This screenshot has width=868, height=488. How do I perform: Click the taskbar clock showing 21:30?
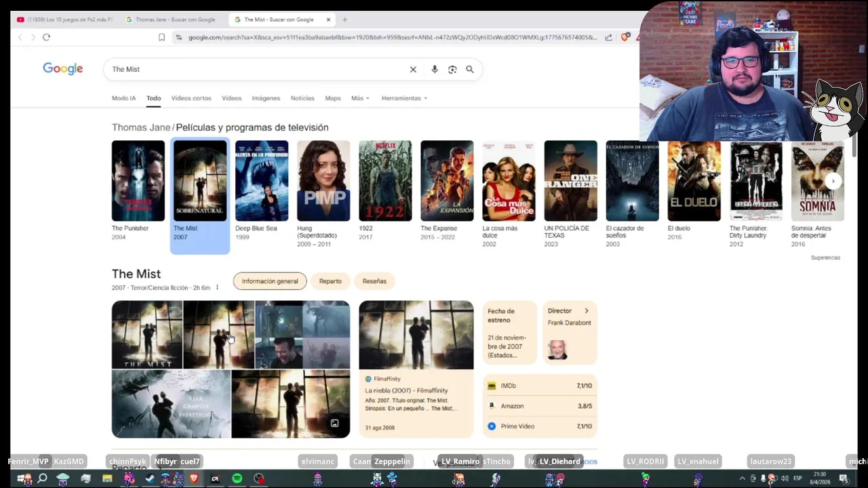point(819,479)
